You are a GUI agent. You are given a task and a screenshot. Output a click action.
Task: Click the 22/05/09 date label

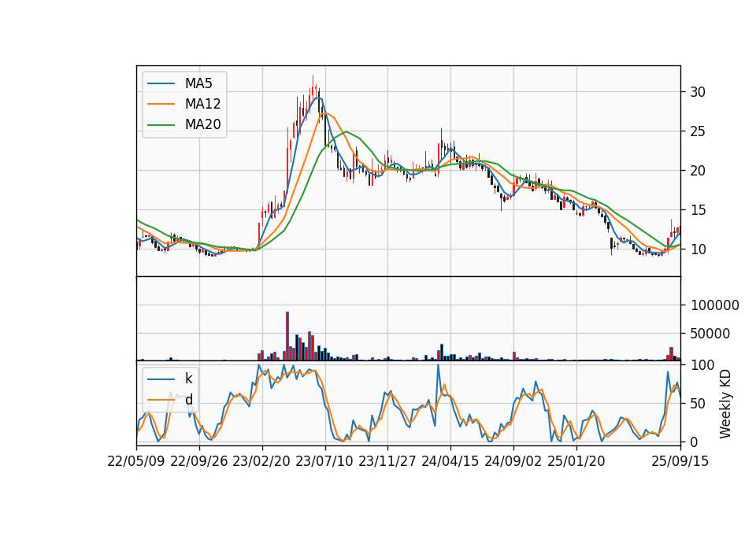coord(136,461)
